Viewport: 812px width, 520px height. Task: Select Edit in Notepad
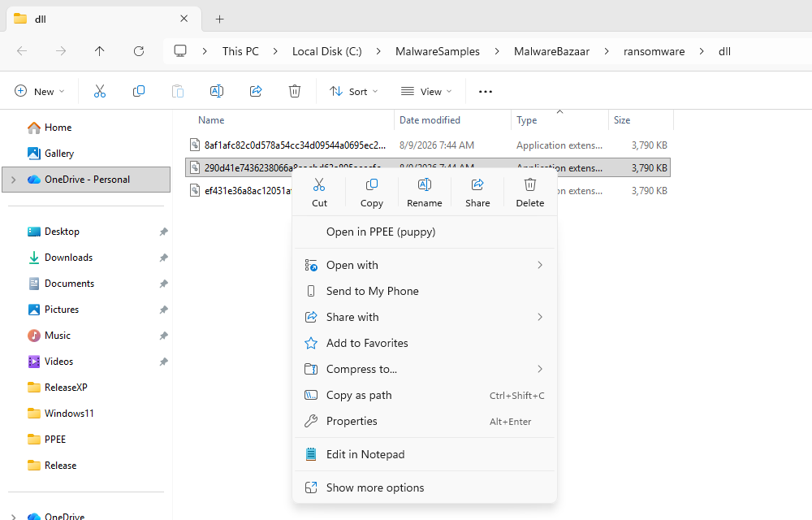[425, 454]
